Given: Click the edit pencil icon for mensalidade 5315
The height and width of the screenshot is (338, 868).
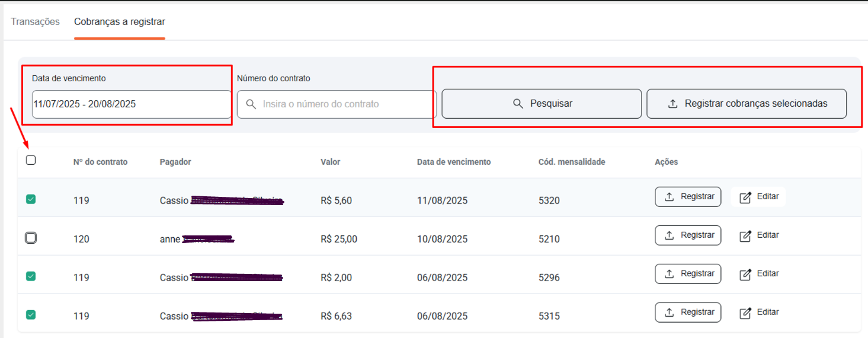Looking at the screenshot, I should [x=745, y=313].
